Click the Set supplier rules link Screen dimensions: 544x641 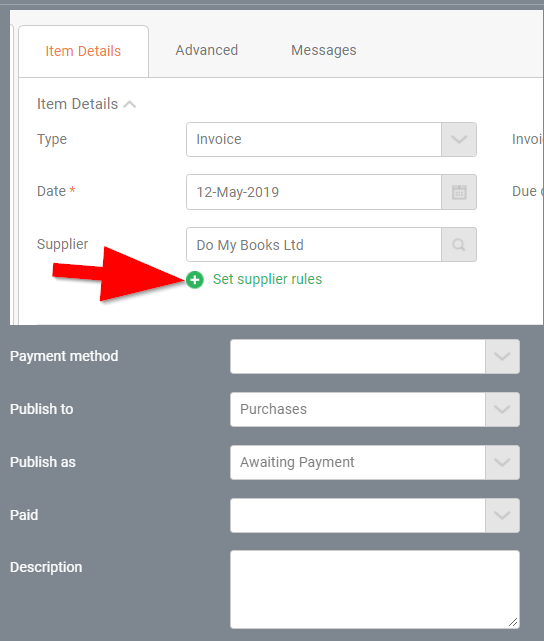tap(267, 279)
